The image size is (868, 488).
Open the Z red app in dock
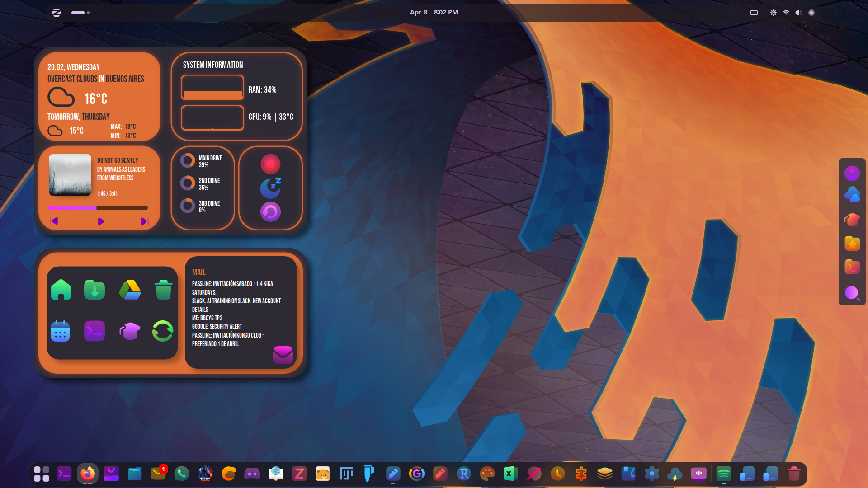(299, 474)
